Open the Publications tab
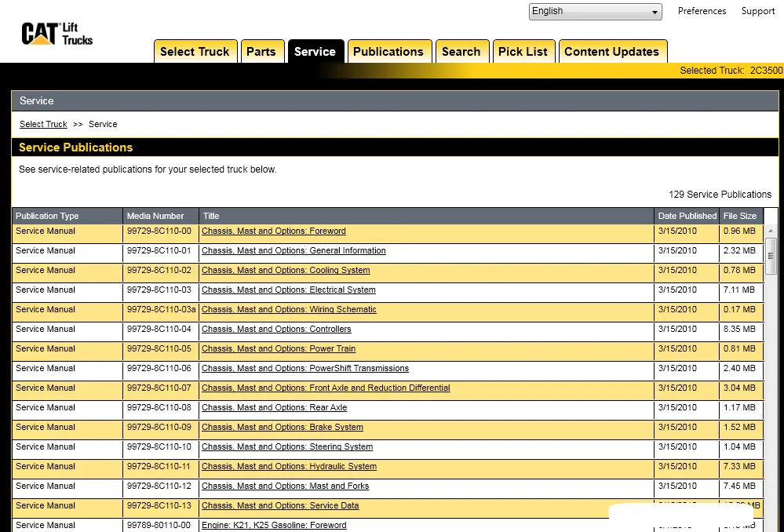784x532 pixels. tap(388, 52)
